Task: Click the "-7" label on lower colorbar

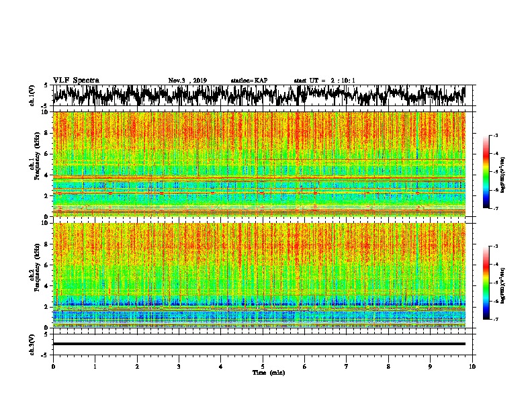Action: pos(496,319)
